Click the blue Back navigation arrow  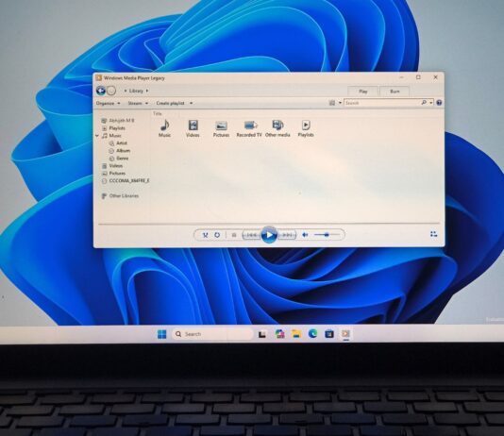point(101,91)
